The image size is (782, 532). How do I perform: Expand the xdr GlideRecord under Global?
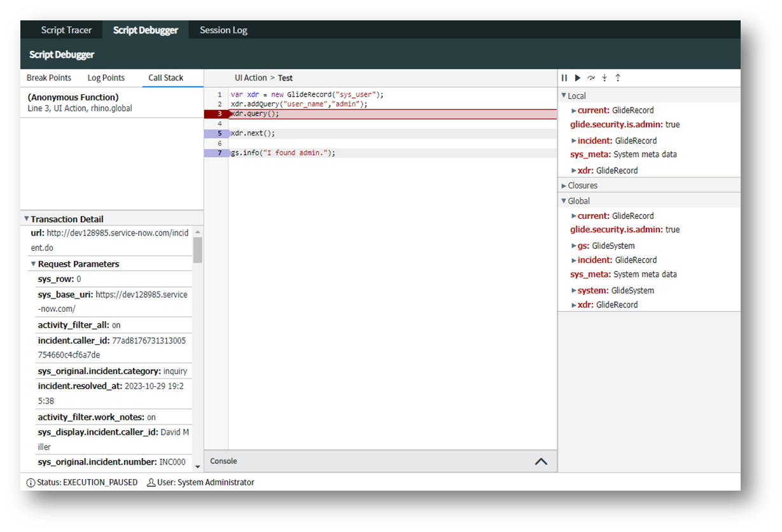pos(574,304)
